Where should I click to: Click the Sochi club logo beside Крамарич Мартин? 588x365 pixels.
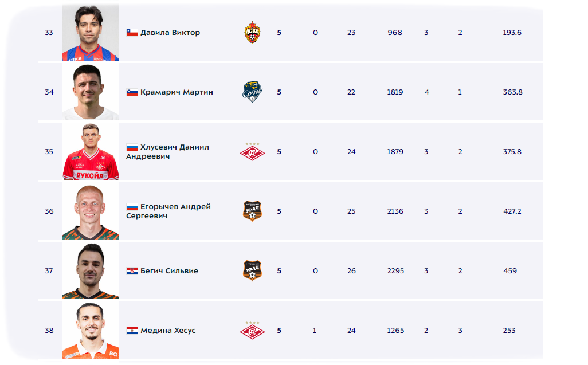(x=252, y=92)
